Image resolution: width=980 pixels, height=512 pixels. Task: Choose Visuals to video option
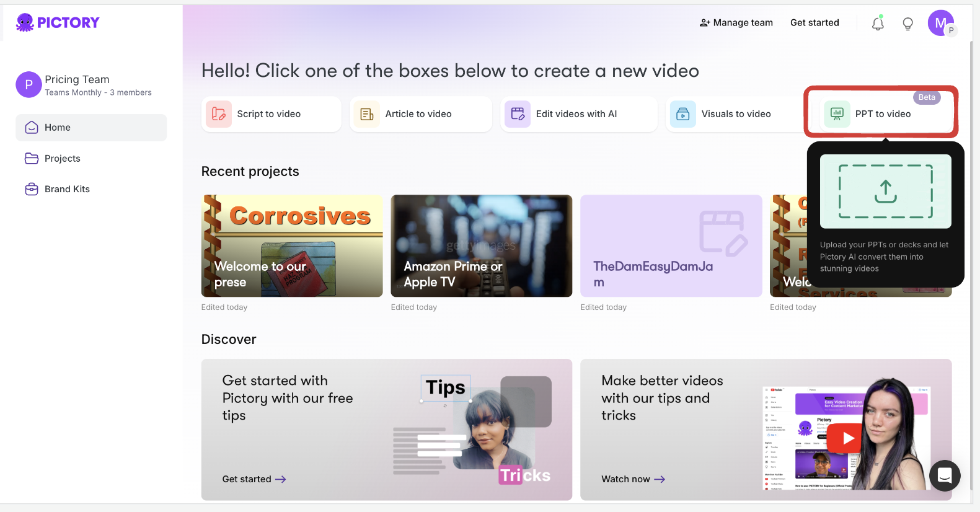tap(735, 114)
